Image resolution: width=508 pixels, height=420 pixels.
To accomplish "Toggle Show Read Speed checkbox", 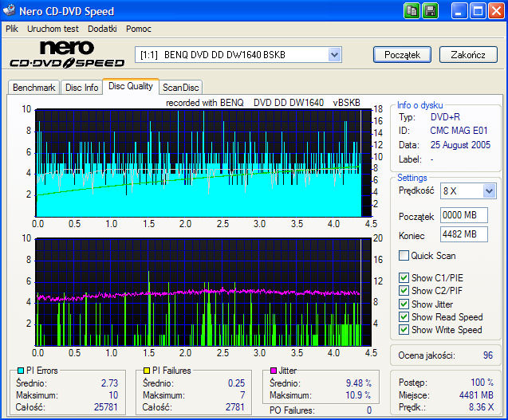I will (404, 316).
